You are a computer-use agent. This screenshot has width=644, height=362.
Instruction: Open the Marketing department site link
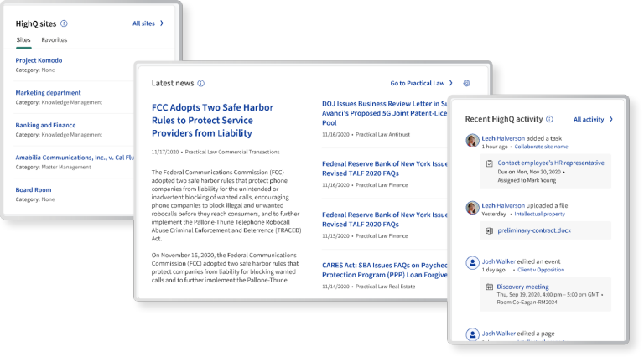pos(48,93)
